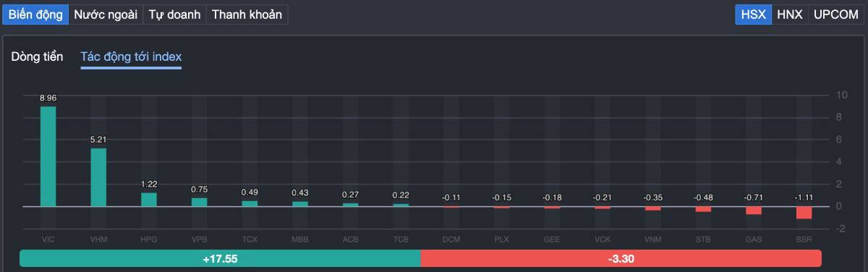Click the VCK ticker label
This screenshot has width=868, height=272.
click(x=603, y=239)
